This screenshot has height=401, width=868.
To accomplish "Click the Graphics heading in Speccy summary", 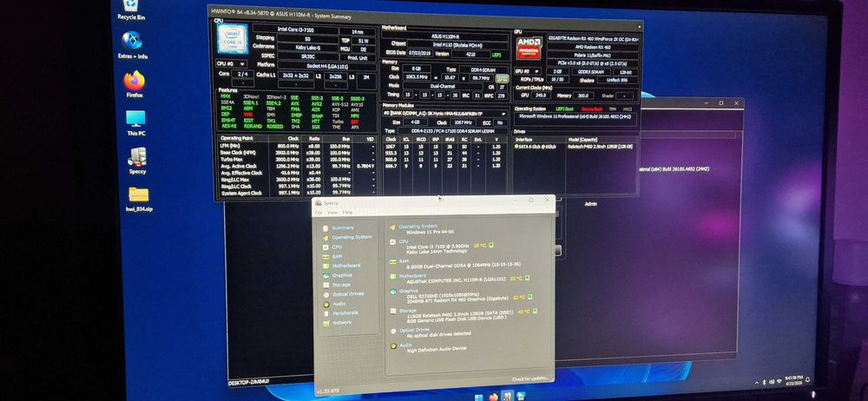I will 409,290.
